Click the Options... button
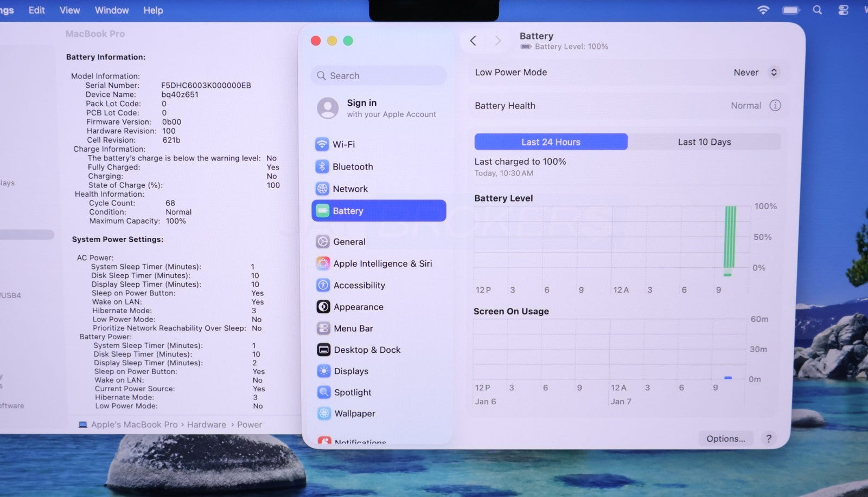Viewport: 868px width, 497px height. (x=725, y=438)
